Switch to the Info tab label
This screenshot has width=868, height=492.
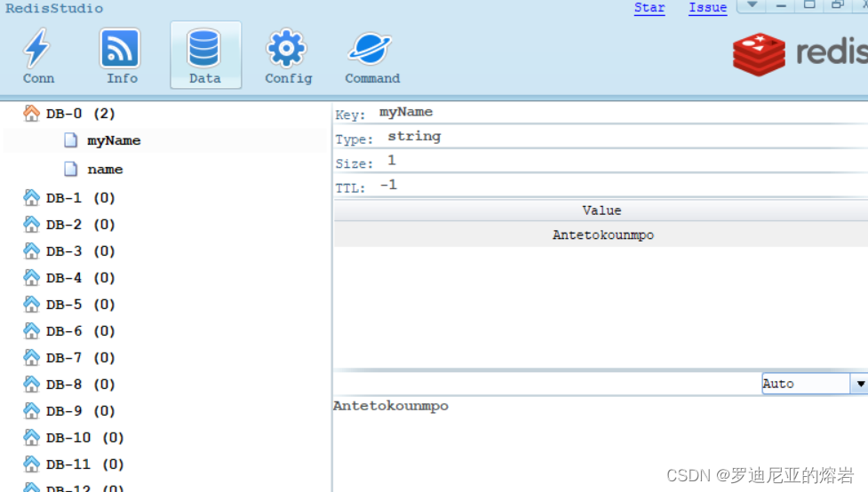[122, 78]
